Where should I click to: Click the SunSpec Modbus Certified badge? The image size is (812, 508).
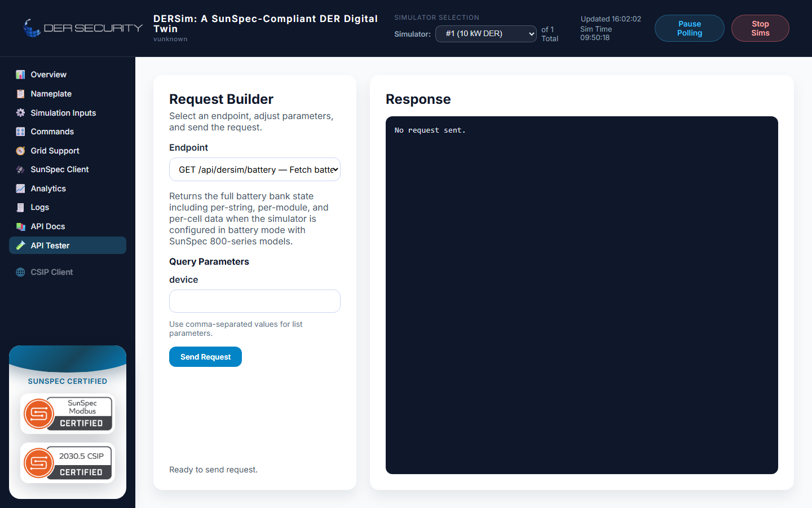pyautogui.click(x=68, y=414)
